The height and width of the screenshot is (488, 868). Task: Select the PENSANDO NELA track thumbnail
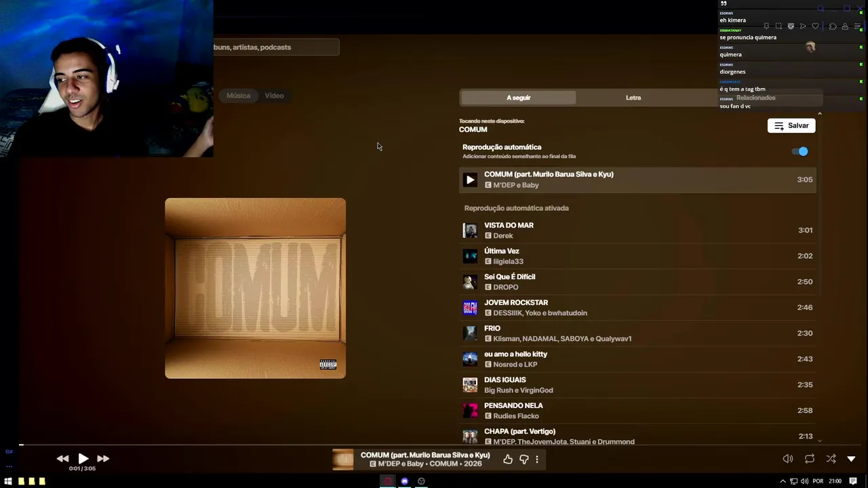point(470,411)
